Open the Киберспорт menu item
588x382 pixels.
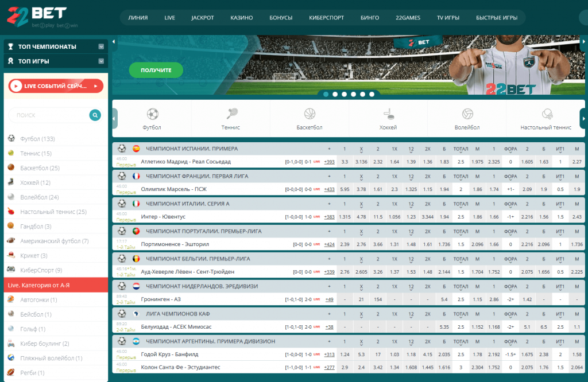point(326,18)
